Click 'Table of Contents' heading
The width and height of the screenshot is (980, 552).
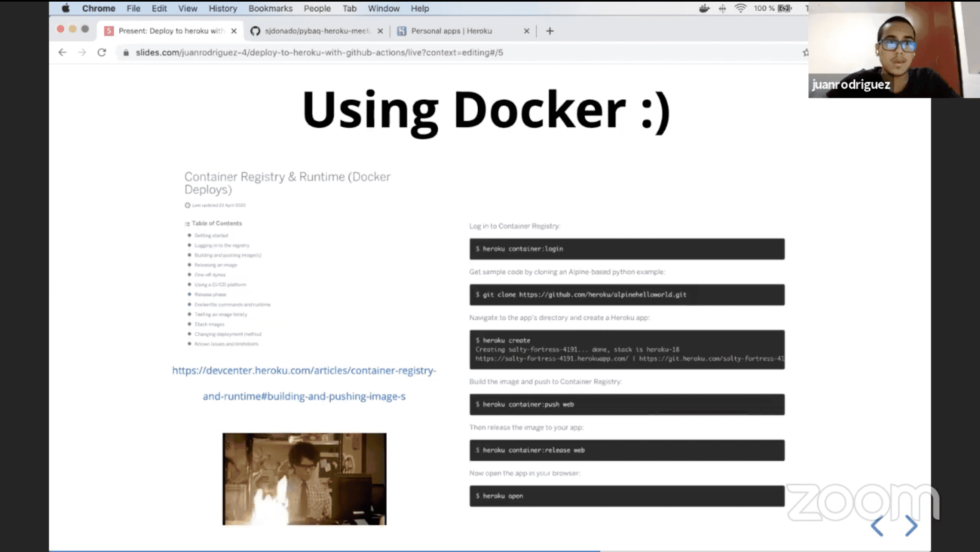[216, 223]
